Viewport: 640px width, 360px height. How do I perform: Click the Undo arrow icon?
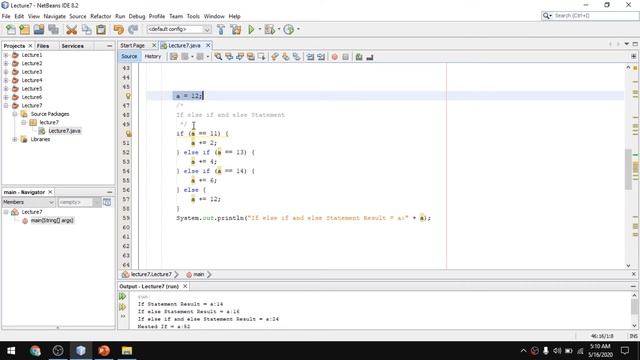tap(118, 29)
